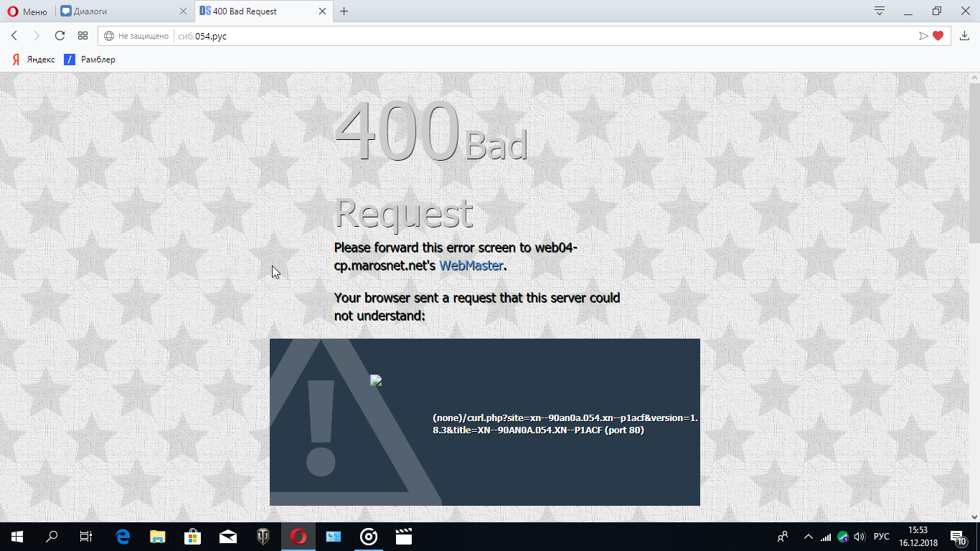Open the browser downloads panel
The width and height of the screenshot is (980, 551).
coord(964,36)
